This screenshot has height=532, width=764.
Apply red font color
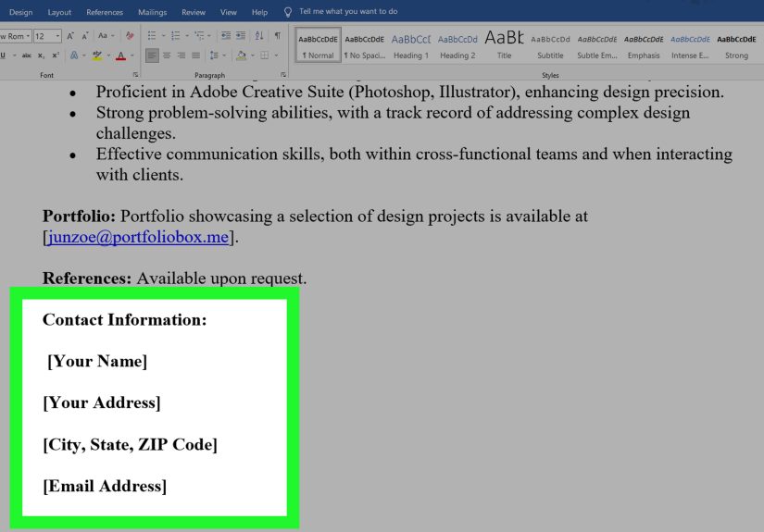pos(120,56)
